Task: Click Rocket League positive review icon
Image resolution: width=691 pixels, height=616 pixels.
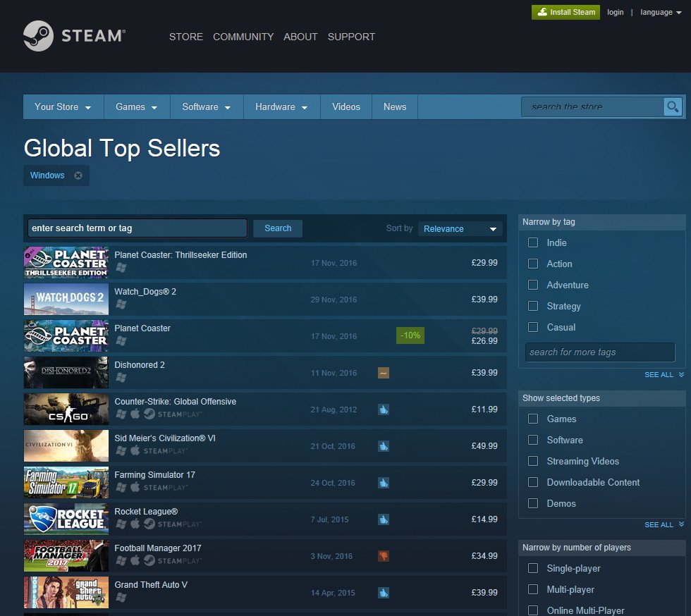Action: pyautogui.click(x=384, y=519)
